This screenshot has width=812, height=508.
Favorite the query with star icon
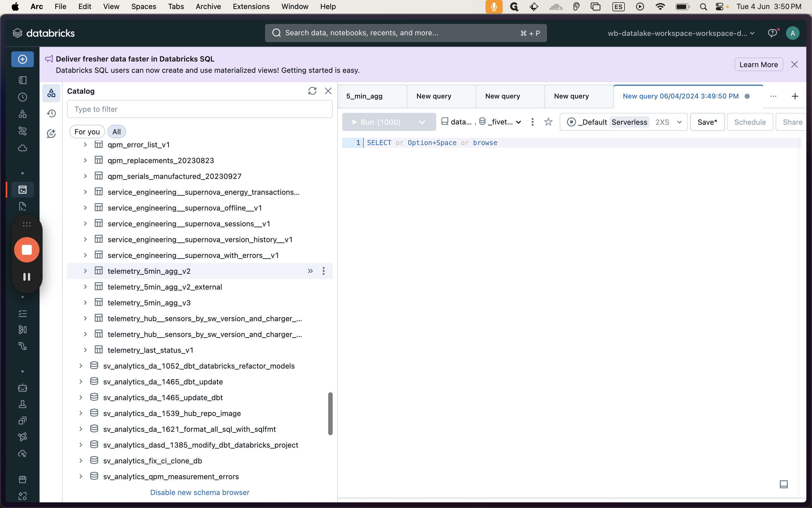click(548, 122)
